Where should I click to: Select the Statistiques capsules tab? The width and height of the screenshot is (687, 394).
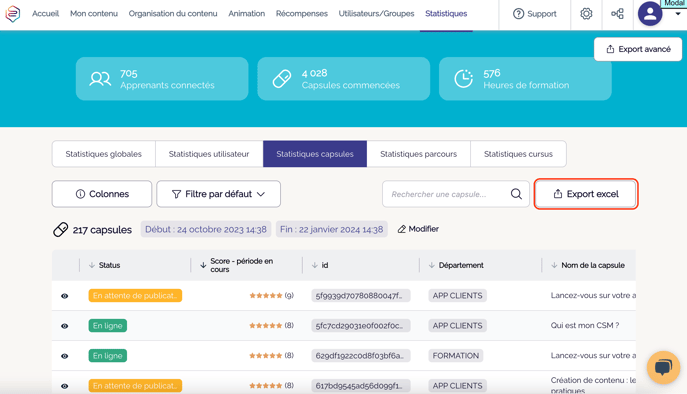pos(315,154)
